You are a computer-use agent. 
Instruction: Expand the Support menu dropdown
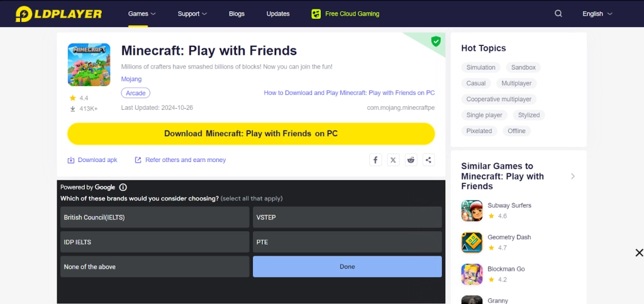tap(192, 14)
